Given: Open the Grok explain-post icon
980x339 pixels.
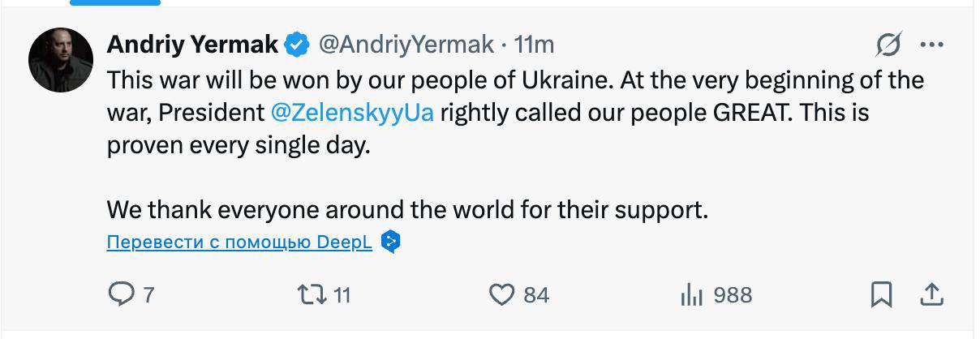Looking at the screenshot, I should click(x=889, y=45).
